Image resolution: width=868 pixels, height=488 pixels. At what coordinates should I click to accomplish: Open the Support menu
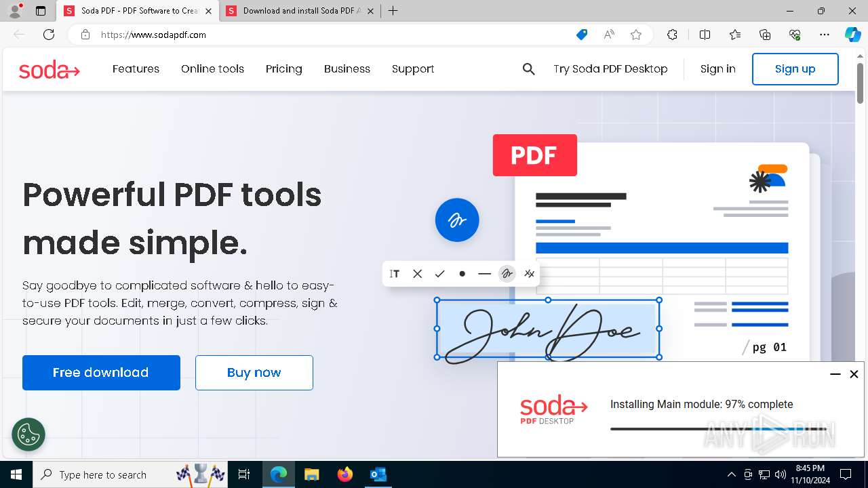tap(413, 69)
